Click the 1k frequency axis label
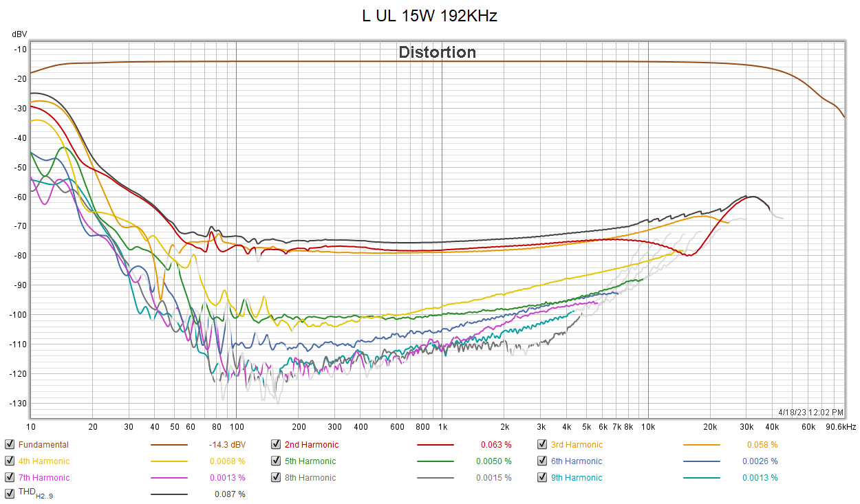This screenshot has width=860, height=504. pos(442,427)
